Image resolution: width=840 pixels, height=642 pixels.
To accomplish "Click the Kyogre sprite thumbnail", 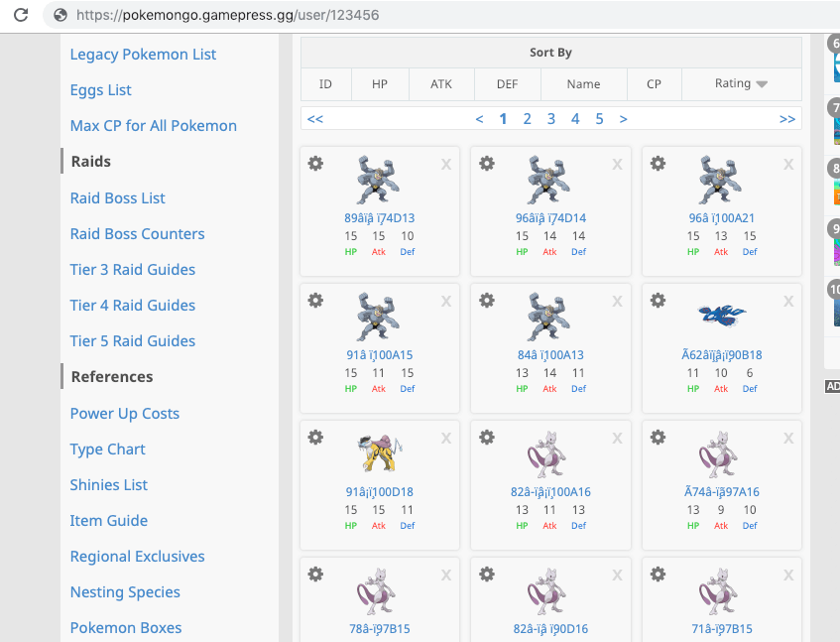I will (722, 316).
